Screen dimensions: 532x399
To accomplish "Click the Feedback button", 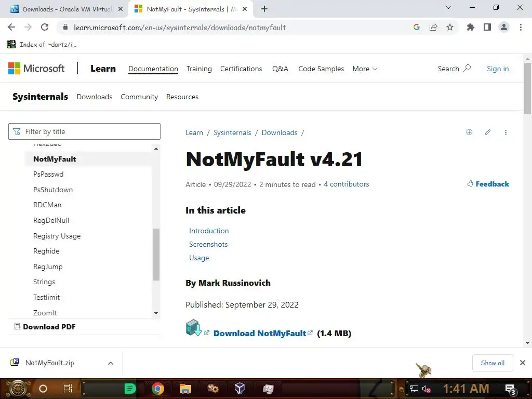I will (488, 184).
